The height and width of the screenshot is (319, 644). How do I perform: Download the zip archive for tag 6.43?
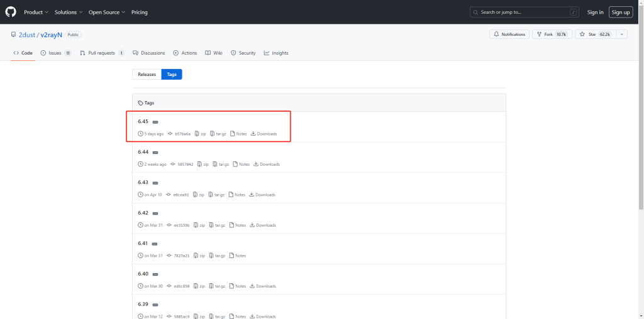tap(199, 195)
